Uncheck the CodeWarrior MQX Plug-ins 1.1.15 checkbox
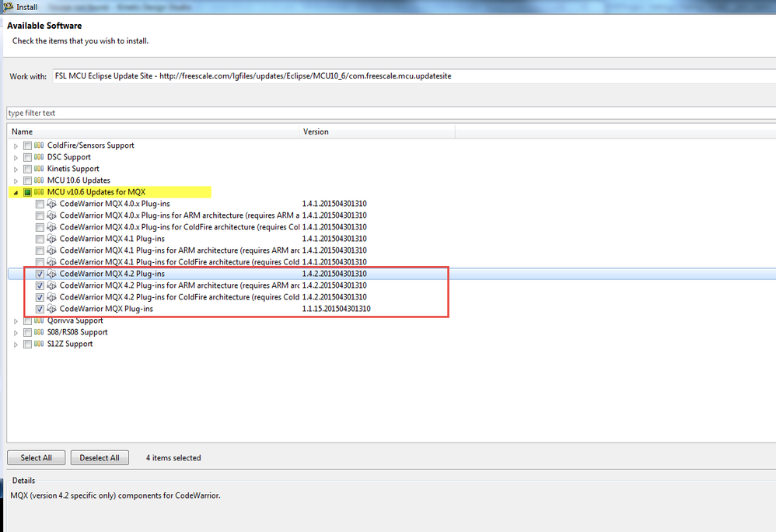 (x=40, y=310)
